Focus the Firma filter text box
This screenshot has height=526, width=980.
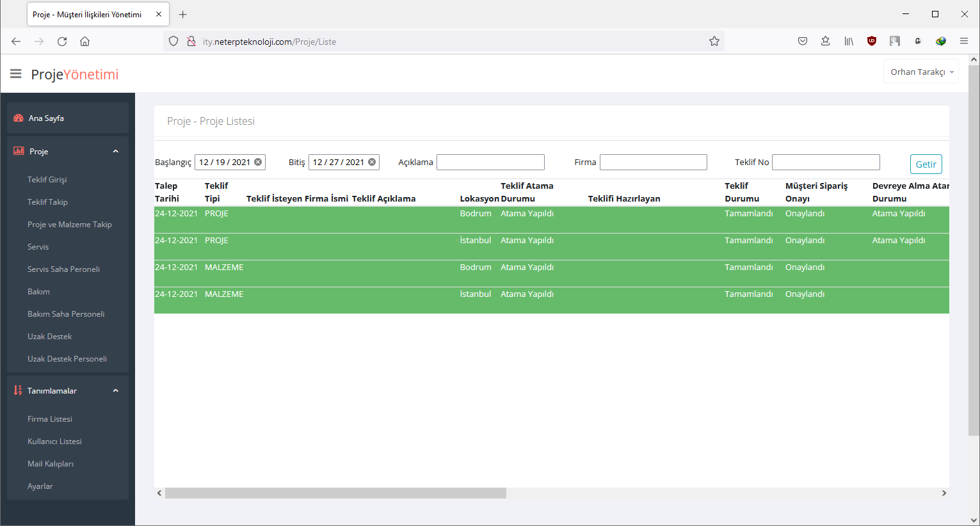pos(653,163)
